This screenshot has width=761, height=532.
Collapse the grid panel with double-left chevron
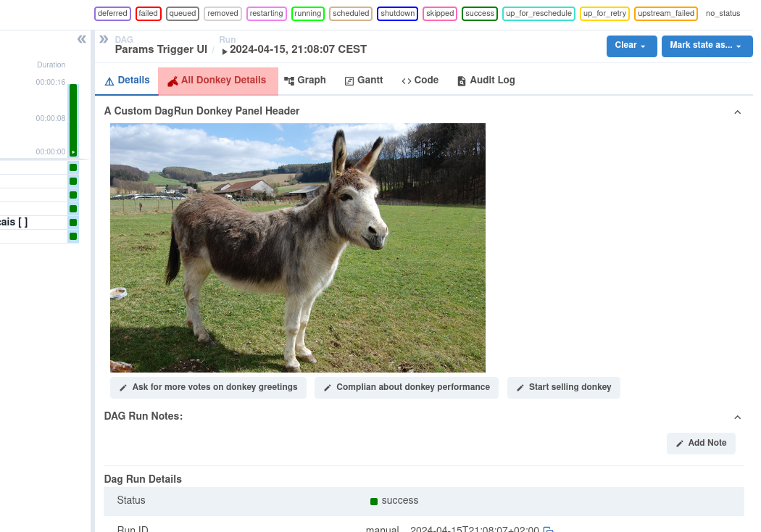(81, 39)
